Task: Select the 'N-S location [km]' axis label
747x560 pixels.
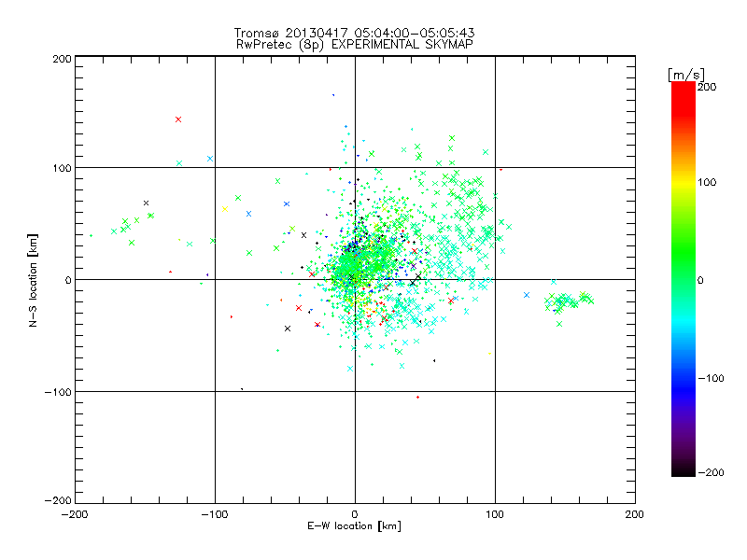Action: [33, 280]
